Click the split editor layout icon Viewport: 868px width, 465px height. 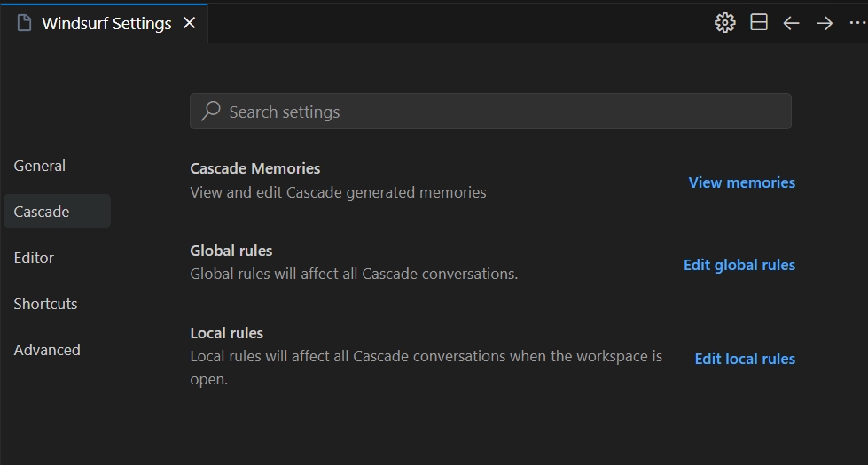click(759, 23)
